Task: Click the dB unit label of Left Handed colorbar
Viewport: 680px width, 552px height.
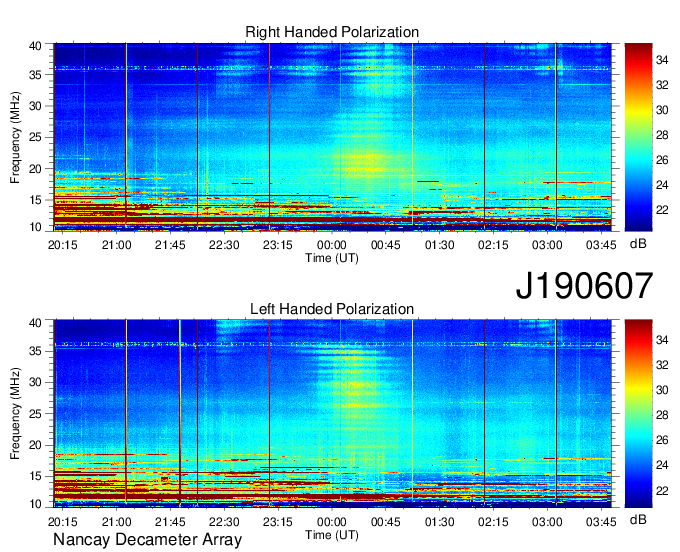Action: (x=638, y=519)
